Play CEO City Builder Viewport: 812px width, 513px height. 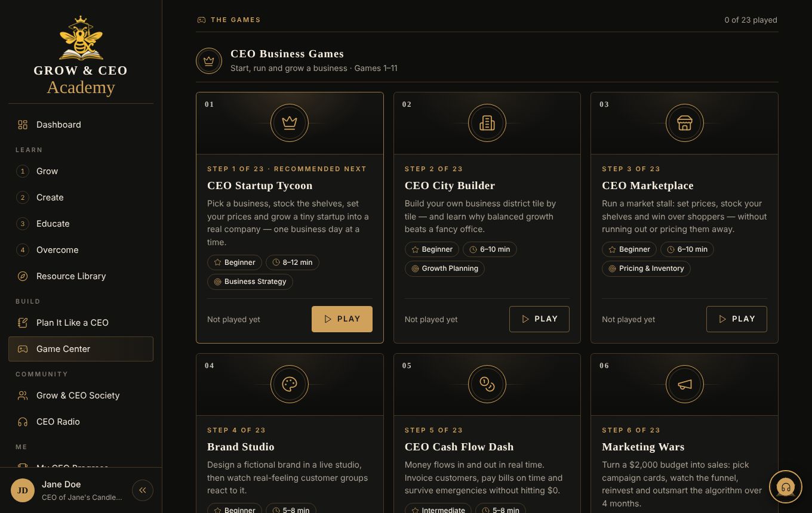pos(539,319)
